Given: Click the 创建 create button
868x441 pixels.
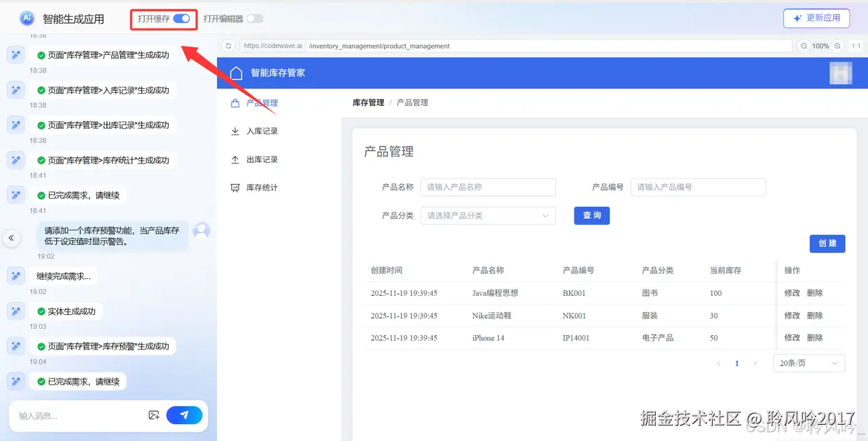Looking at the screenshot, I should pos(827,243).
